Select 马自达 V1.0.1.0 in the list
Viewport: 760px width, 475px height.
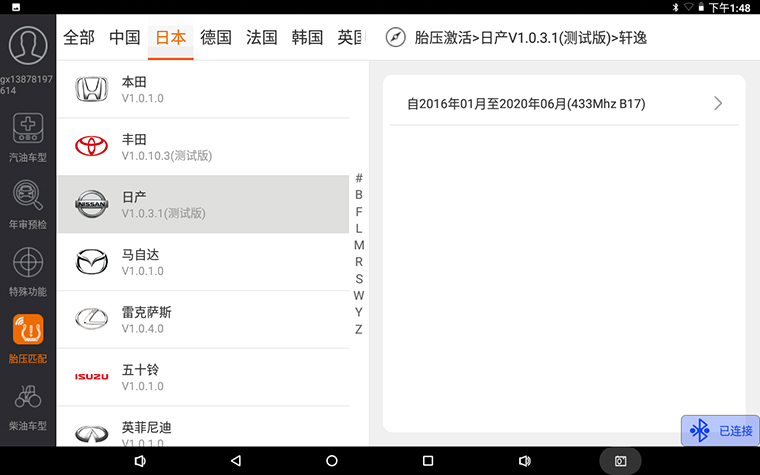click(x=204, y=262)
